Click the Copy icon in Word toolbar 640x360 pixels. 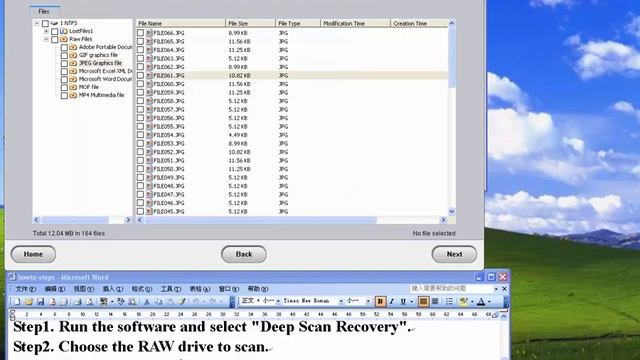(x=158, y=302)
